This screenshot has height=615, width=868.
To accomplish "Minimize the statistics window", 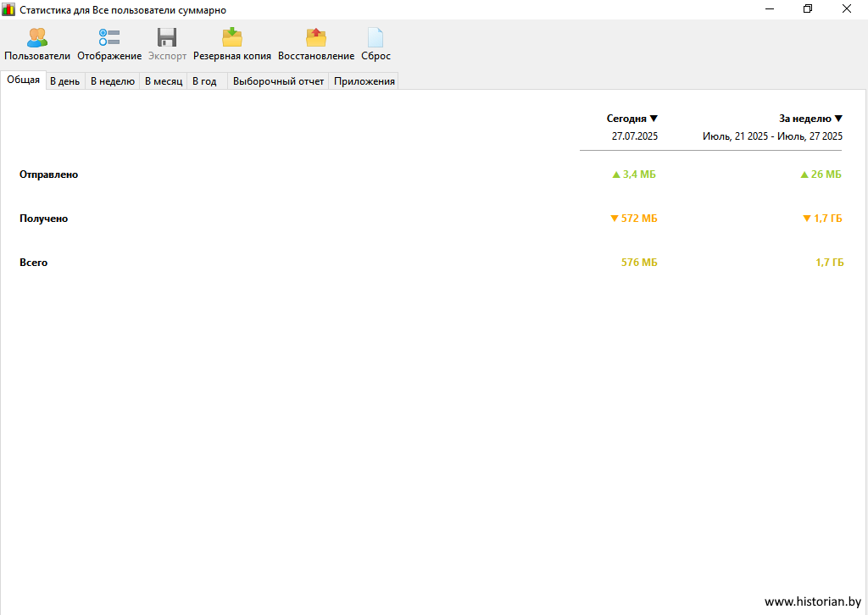I will (x=769, y=9).
